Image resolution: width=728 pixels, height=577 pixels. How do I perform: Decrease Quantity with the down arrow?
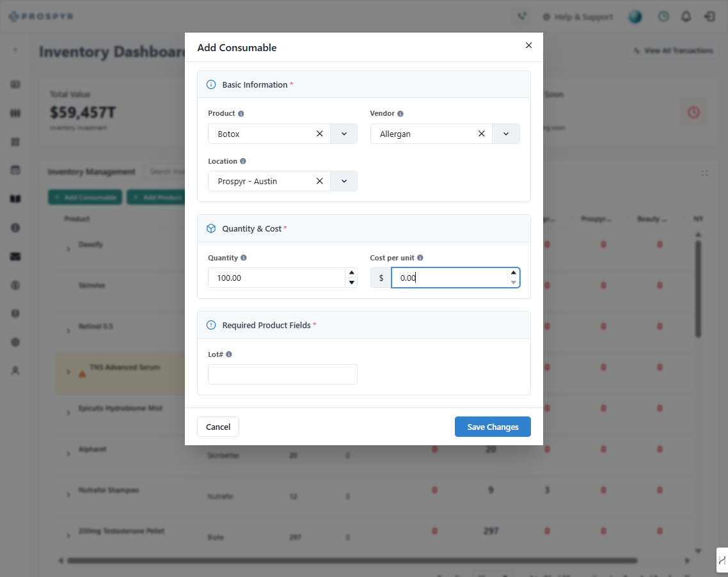351,283
